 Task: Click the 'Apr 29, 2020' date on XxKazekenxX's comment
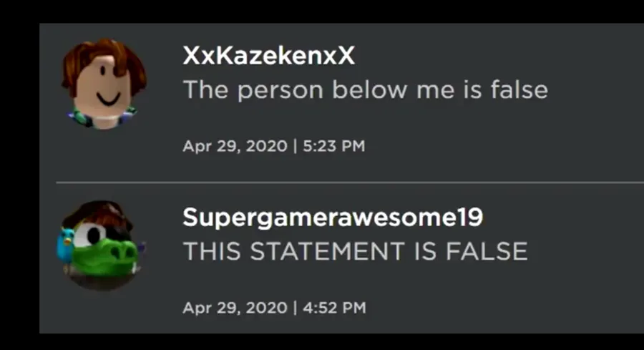233,146
